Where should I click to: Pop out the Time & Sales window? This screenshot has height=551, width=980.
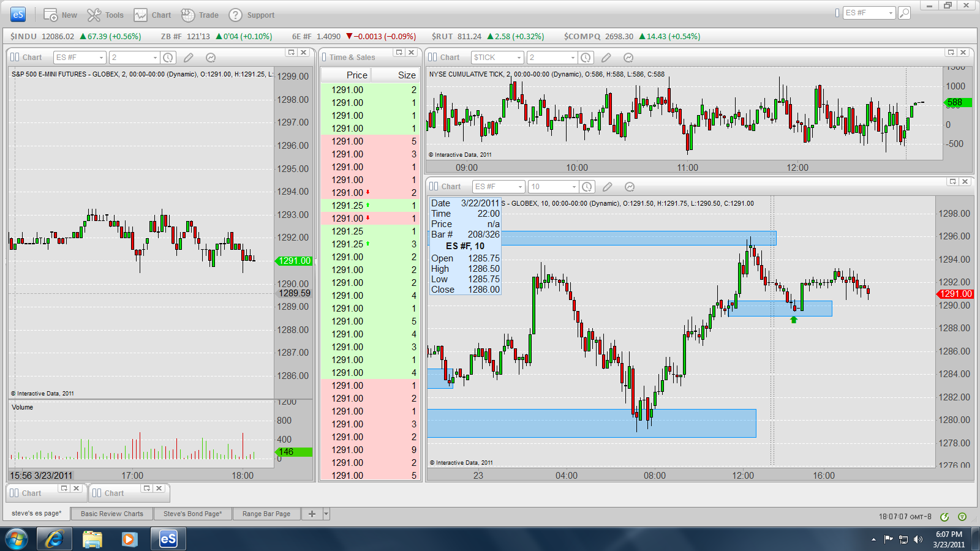click(399, 53)
